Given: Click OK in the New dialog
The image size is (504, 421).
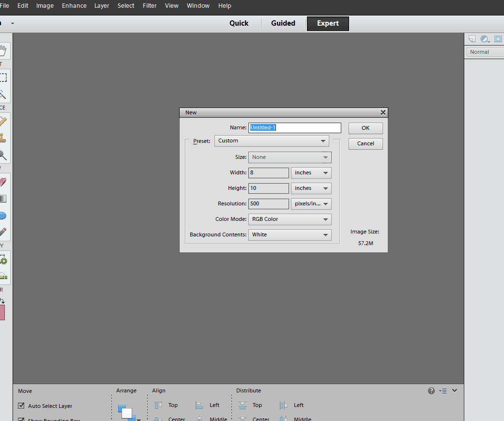Looking at the screenshot, I should 366,128.
